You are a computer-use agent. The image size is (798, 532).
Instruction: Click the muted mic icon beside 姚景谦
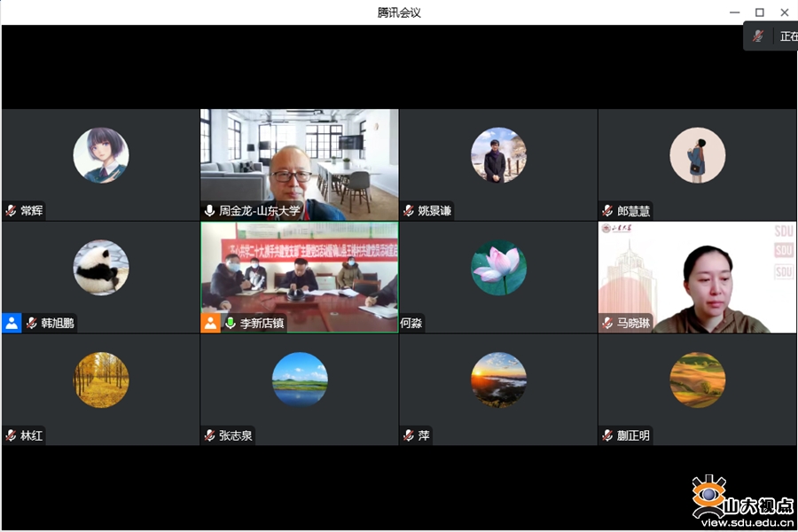(409, 211)
